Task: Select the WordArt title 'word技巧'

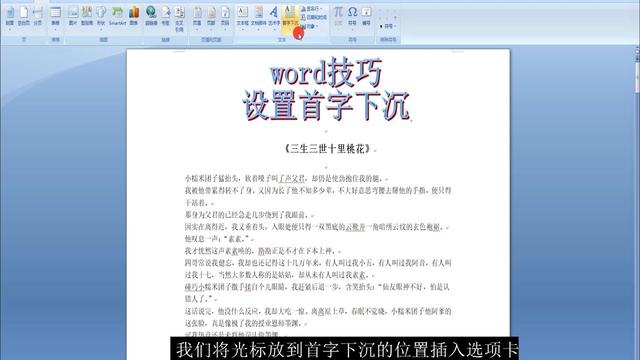Action: click(326, 73)
